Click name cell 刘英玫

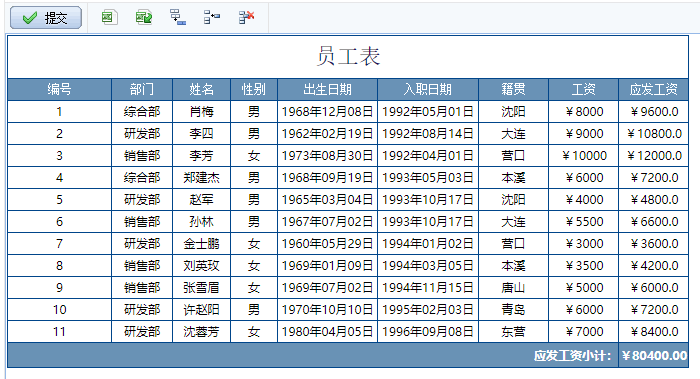(x=201, y=266)
